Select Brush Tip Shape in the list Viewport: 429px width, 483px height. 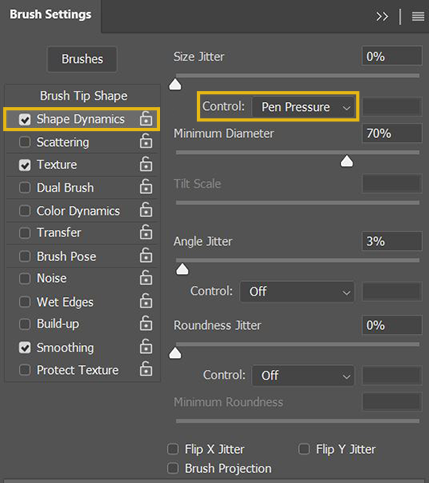click(x=83, y=96)
